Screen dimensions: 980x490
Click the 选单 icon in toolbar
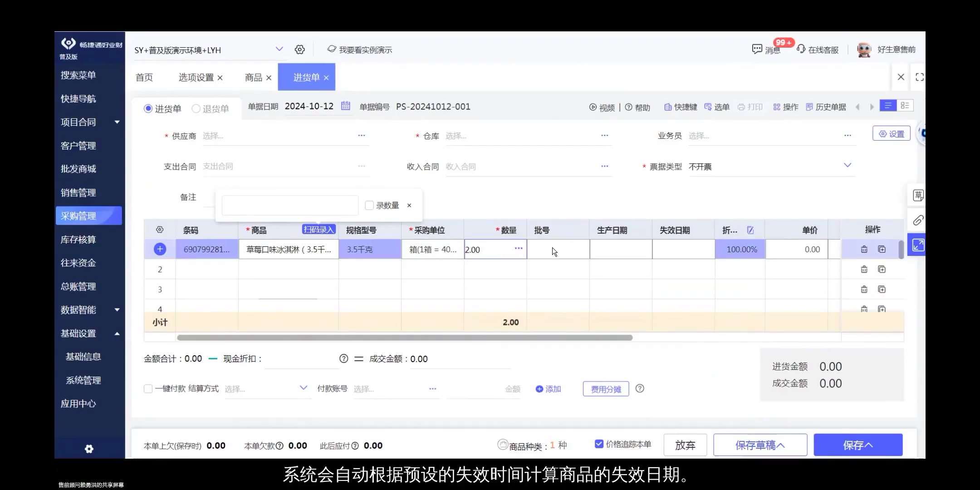click(x=707, y=107)
